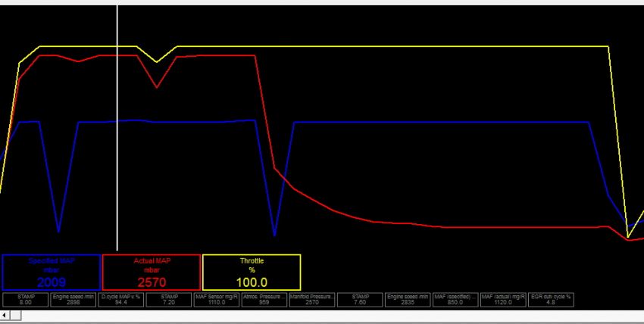This screenshot has height=324, width=644.
Task: Select the MAF (actual) mg/R field
Action: point(503,299)
